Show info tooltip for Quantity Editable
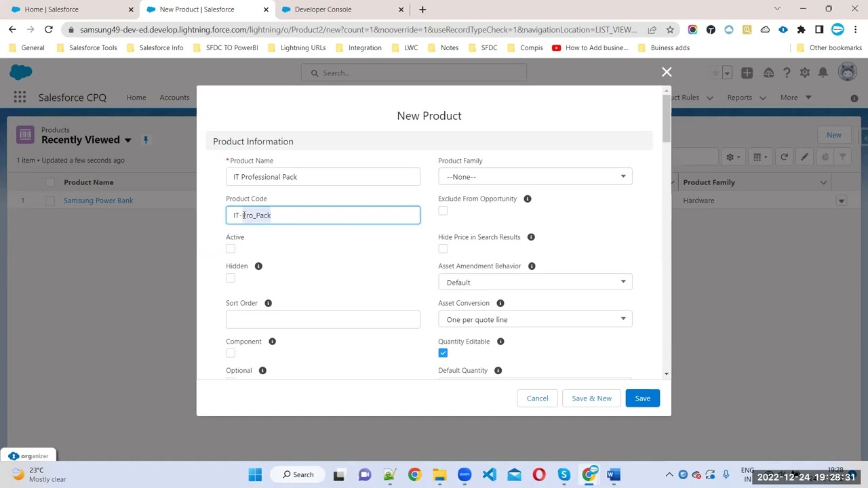The height and width of the screenshot is (488, 868). pos(500,342)
